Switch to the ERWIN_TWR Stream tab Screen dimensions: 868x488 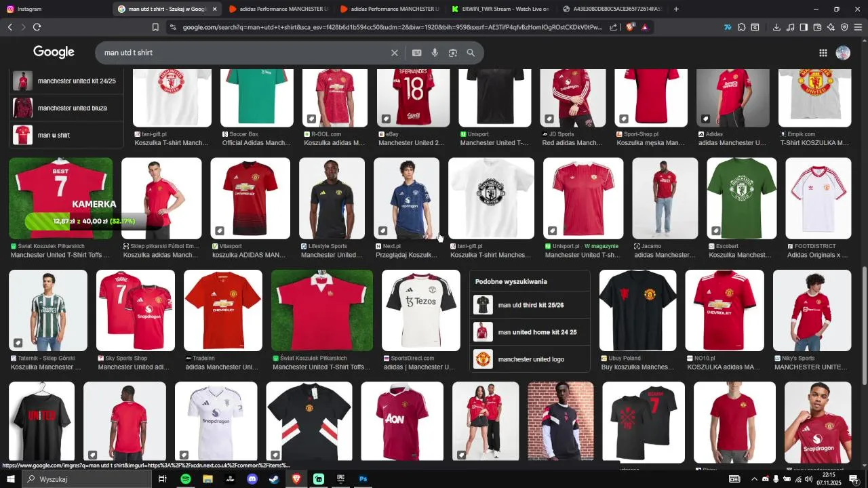[500, 9]
